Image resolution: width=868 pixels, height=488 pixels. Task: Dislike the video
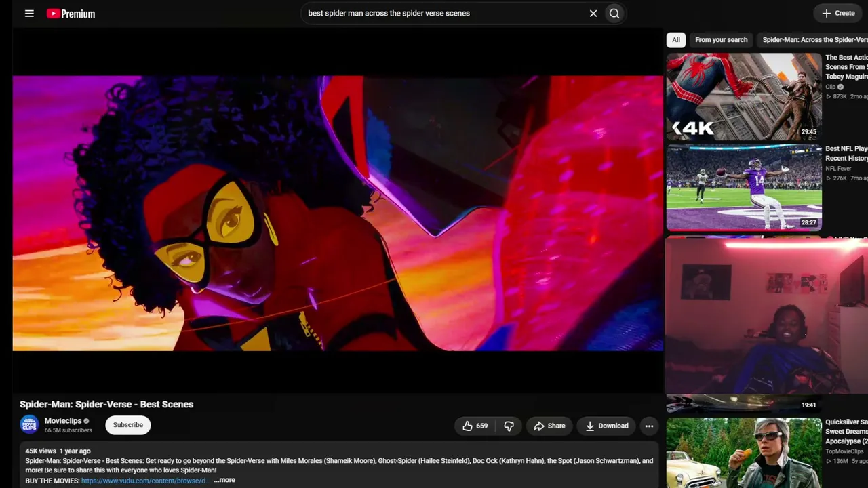click(509, 426)
